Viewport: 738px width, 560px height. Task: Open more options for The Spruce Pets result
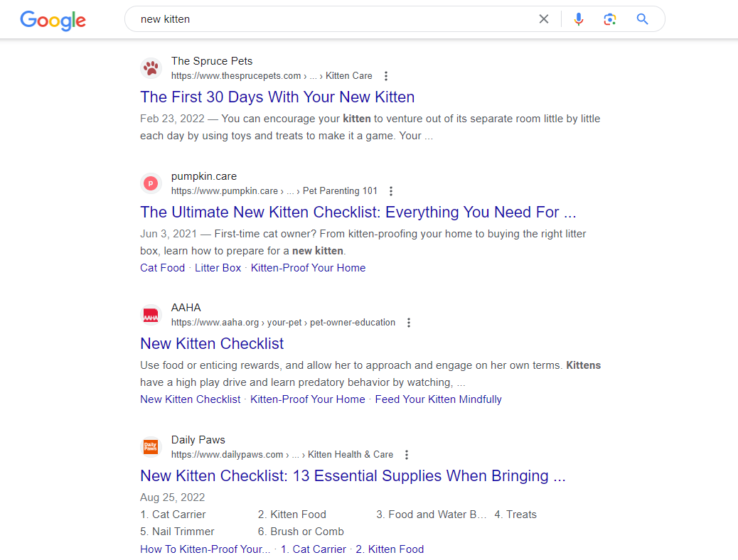pyautogui.click(x=386, y=76)
